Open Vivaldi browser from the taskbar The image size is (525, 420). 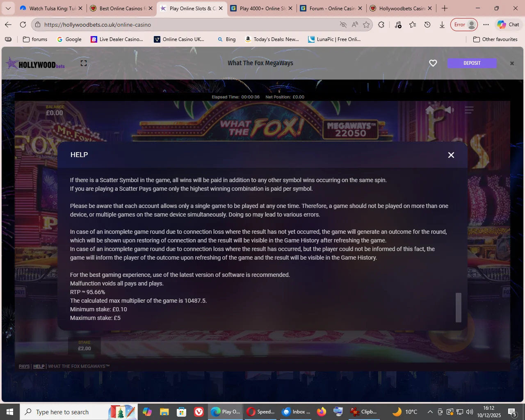click(199, 412)
